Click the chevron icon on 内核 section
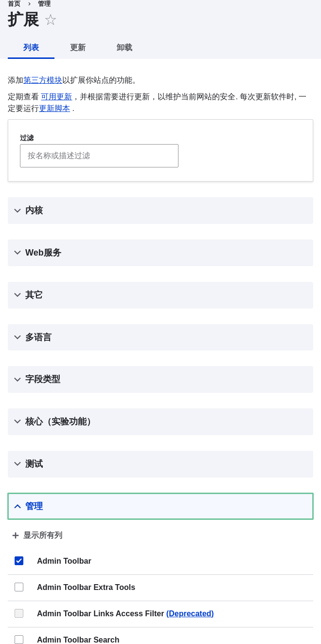This screenshot has height=644, width=321. pyautogui.click(x=18, y=210)
